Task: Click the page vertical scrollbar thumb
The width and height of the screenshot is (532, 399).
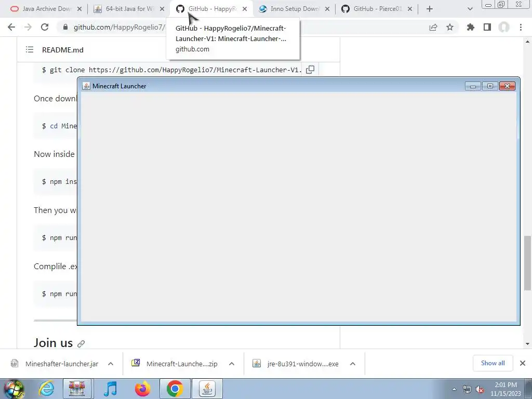Action: pos(527,263)
